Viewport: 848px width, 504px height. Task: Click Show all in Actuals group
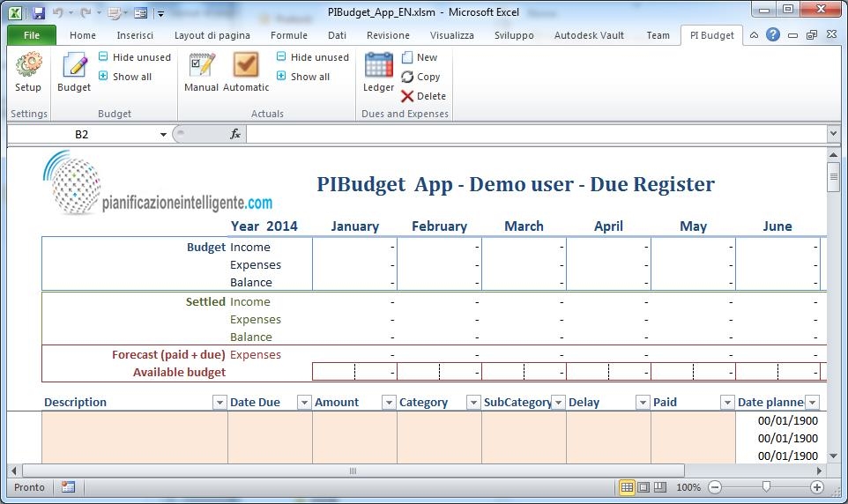click(303, 77)
